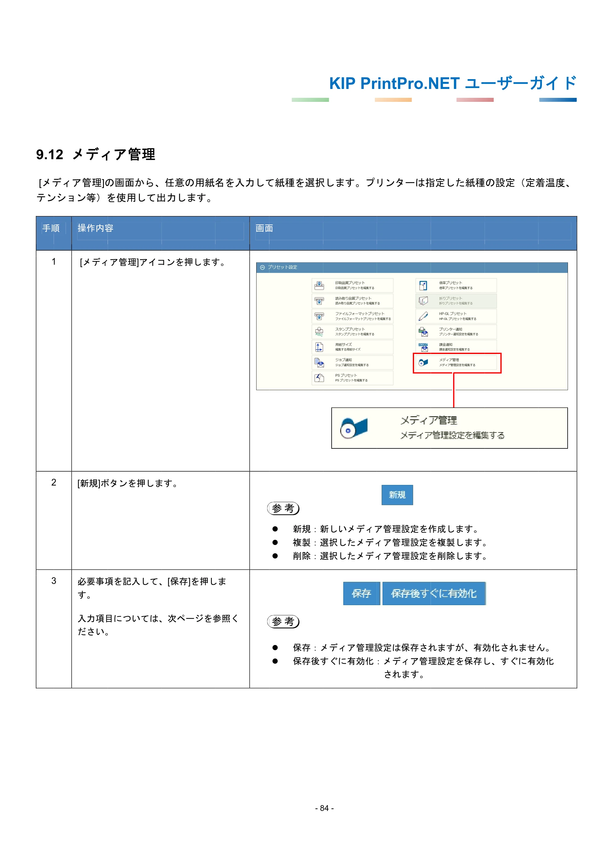The width and height of the screenshot is (613, 868).
Task: Click the text [新規]ボタンを押します。
Action: coord(128,483)
